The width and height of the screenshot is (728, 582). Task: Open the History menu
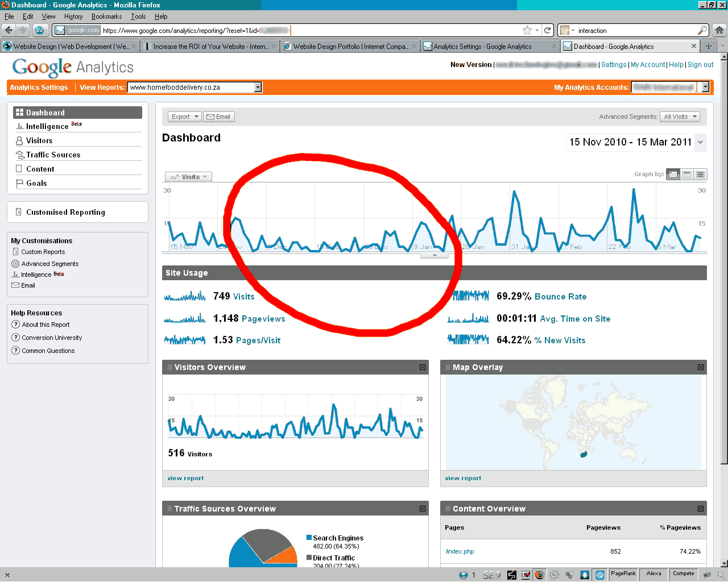(x=73, y=16)
